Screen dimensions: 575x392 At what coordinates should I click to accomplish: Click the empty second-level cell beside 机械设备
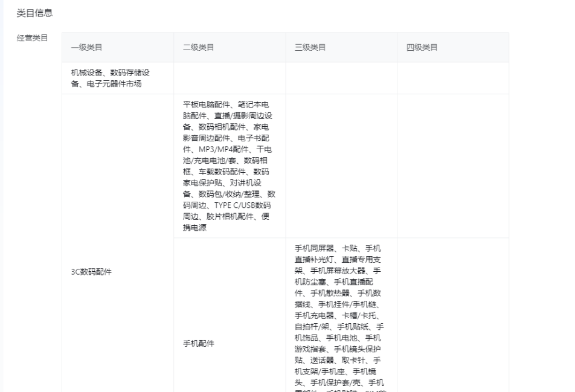(x=229, y=78)
